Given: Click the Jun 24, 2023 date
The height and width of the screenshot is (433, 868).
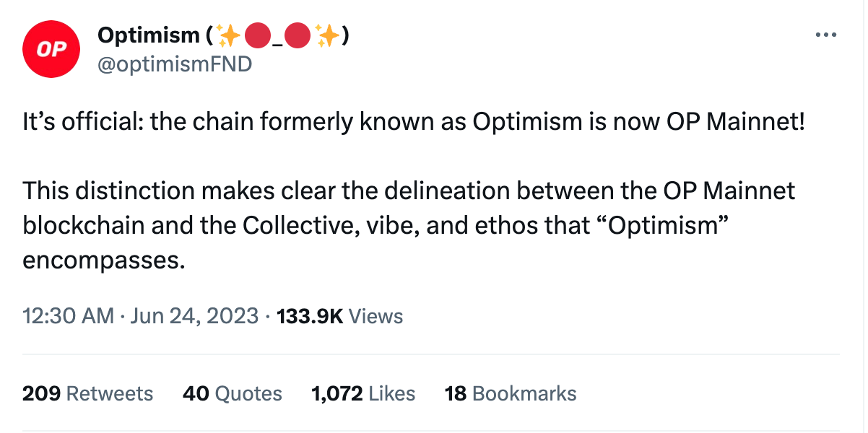Looking at the screenshot, I should pos(195,316).
